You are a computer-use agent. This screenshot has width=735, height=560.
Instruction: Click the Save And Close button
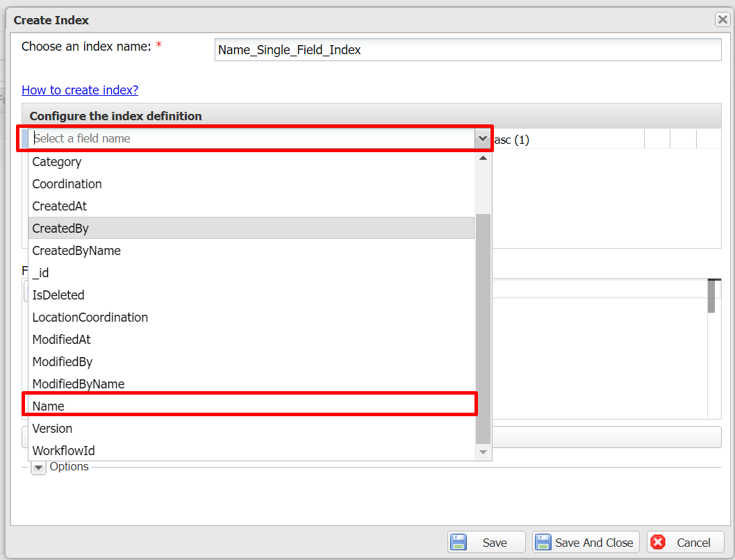tap(586, 542)
